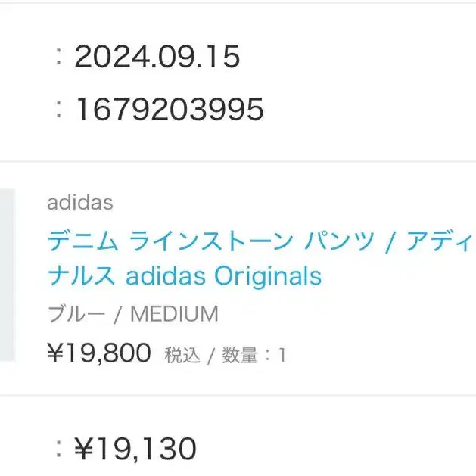476x476 pixels.
Task: Click the ナルス text in product title
Action: click(x=82, y=275)
